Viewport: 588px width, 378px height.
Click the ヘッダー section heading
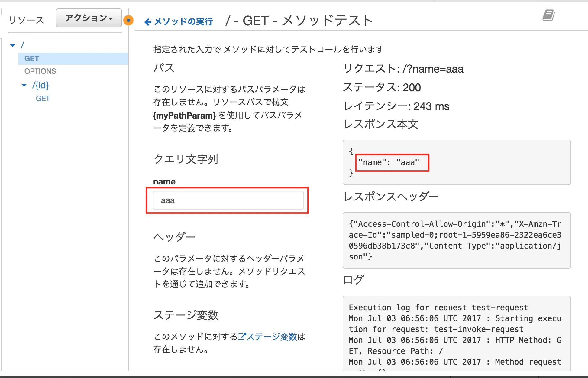tap(174, 237)
